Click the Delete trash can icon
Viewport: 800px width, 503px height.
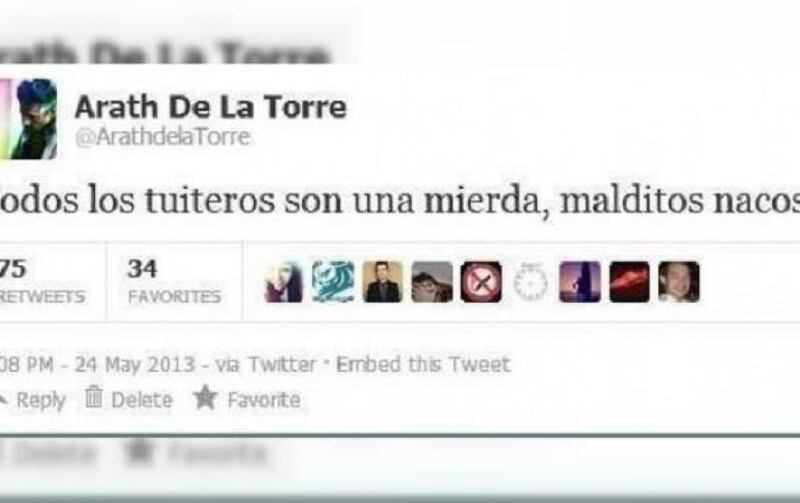pyautogui.click(x=93, y=397)
